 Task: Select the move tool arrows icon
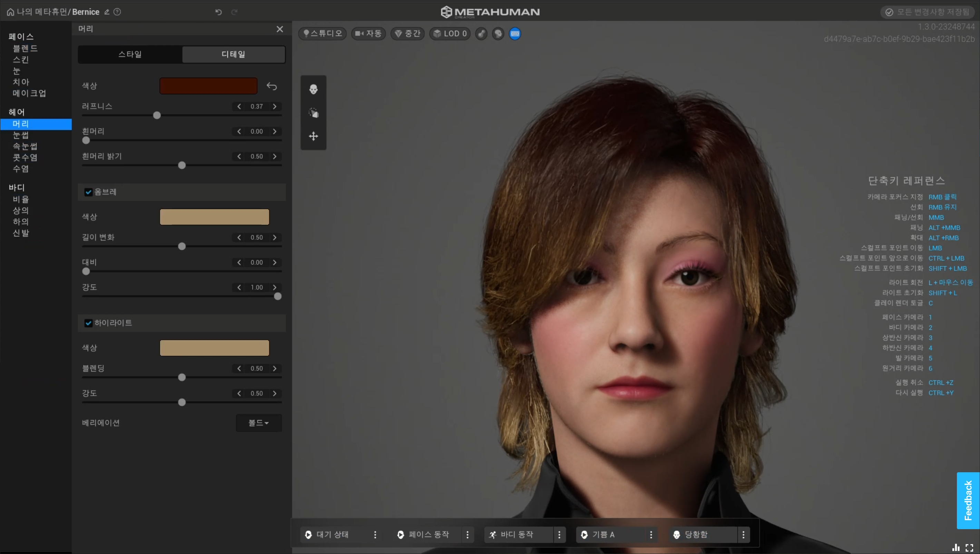click(x=313, y=136)
